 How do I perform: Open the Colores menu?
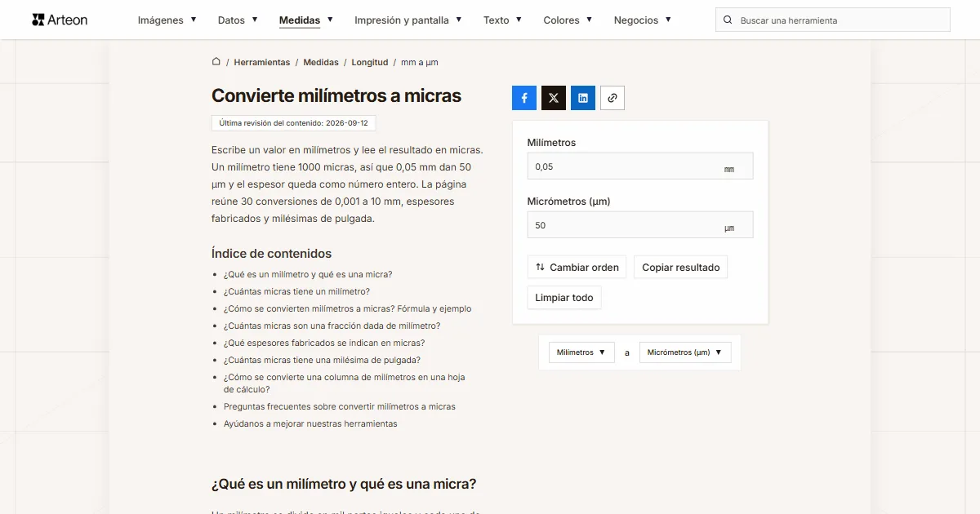pyautogui.click(x=568, y=20)
